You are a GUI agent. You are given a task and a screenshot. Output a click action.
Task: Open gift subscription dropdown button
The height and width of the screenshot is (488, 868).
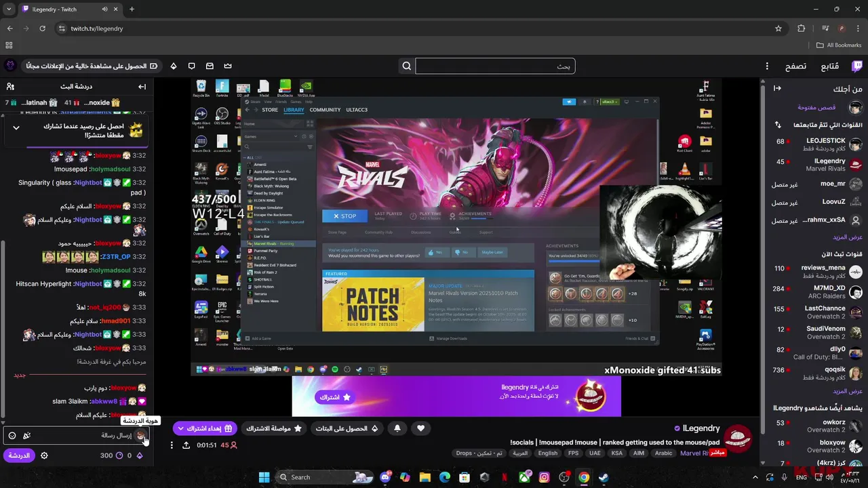(204, 428)
